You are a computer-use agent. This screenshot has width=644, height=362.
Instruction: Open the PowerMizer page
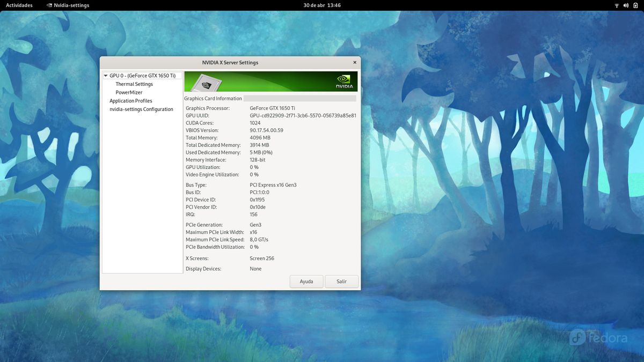tap(129, 93)
